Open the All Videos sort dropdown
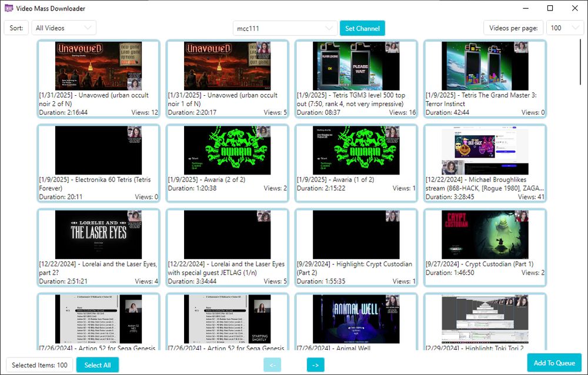The image size is (588, 375). point(64,28)
